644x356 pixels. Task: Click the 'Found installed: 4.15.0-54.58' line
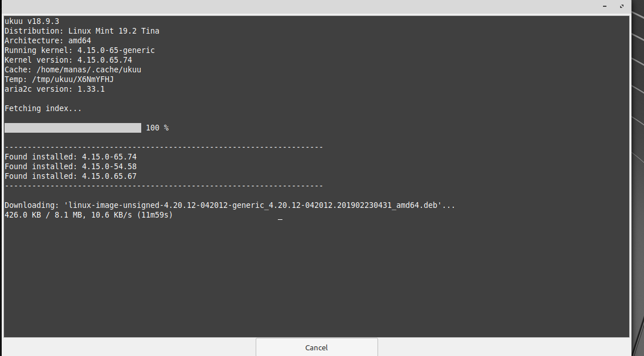click(69, 166)
